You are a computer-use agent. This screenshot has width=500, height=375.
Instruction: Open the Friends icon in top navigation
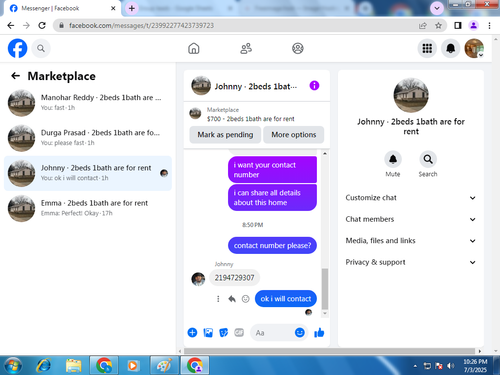246,49
